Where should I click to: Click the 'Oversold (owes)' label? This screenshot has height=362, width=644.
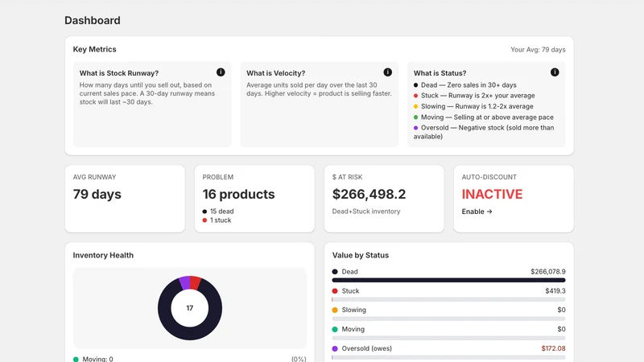[367, 348]
